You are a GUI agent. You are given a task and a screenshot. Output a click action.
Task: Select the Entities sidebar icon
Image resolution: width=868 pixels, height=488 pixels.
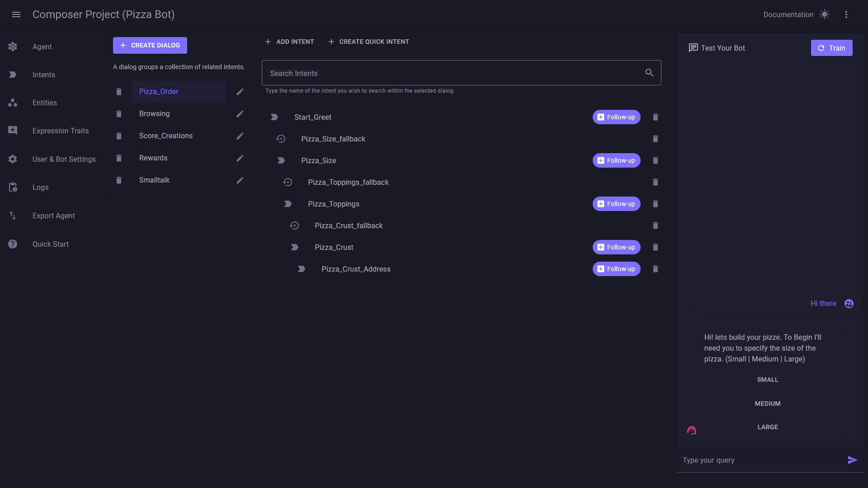(x=12, y=103)
